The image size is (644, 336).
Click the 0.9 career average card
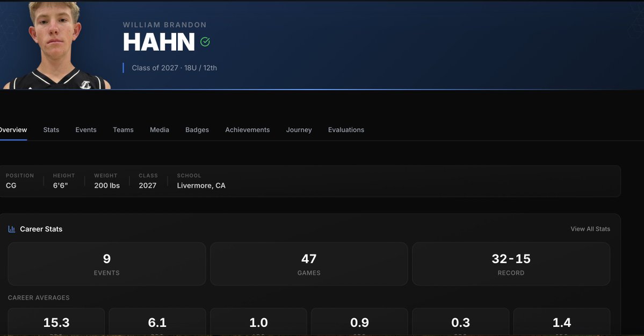pos(359,322)
